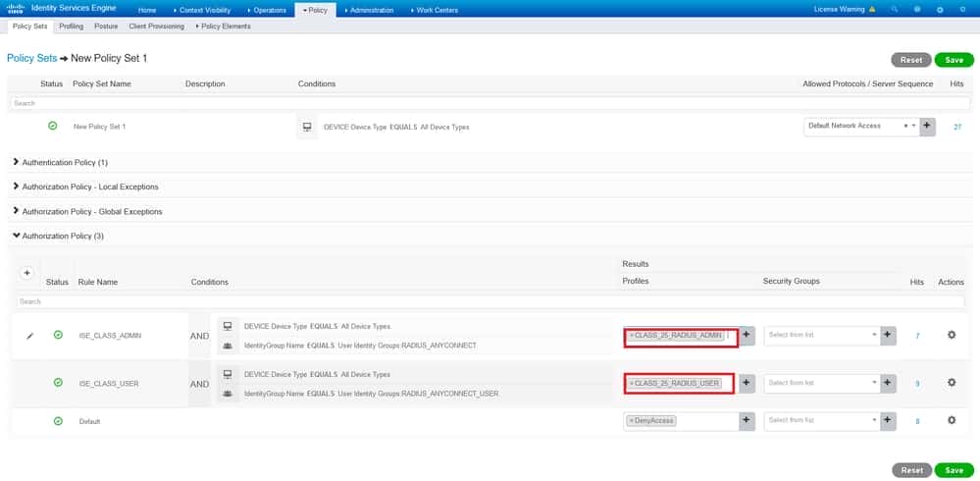Toggle status icon of Default rule
980x481 pixels.
click(58, 421)
